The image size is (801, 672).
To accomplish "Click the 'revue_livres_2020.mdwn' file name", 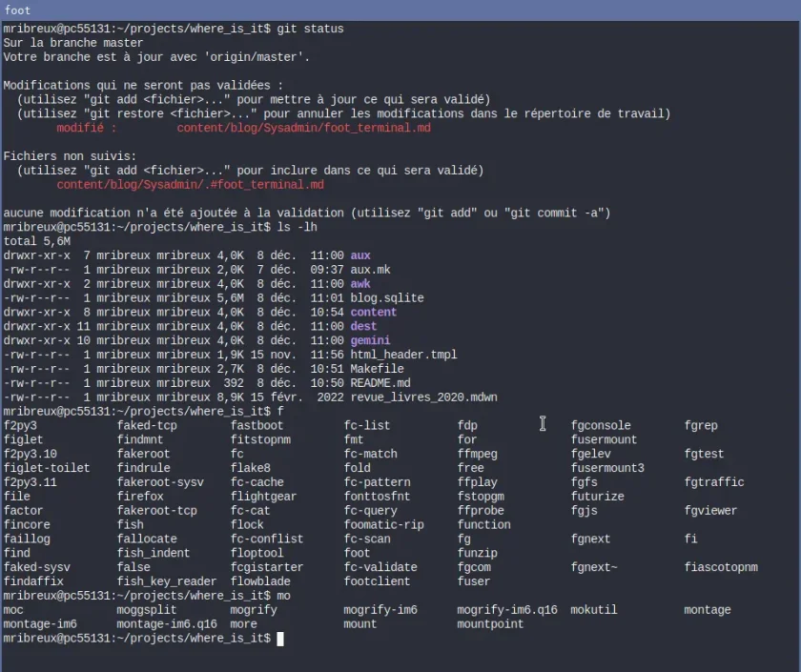I will coord(423,397).
